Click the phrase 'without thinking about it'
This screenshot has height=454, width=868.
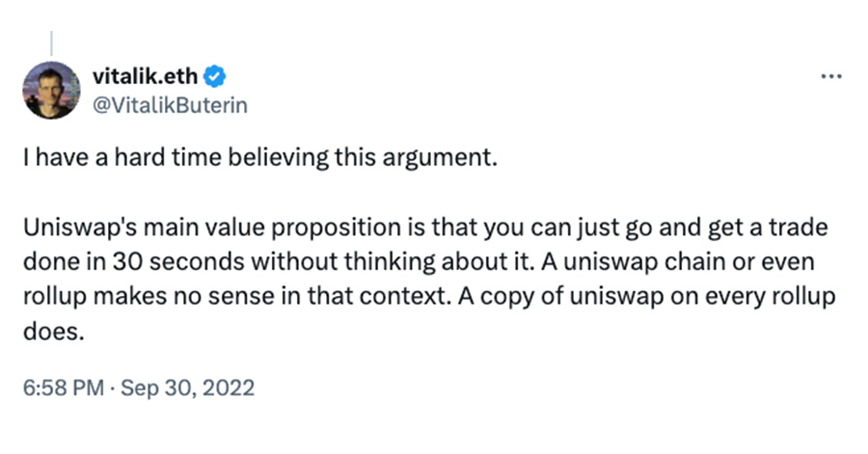(391, 262)
